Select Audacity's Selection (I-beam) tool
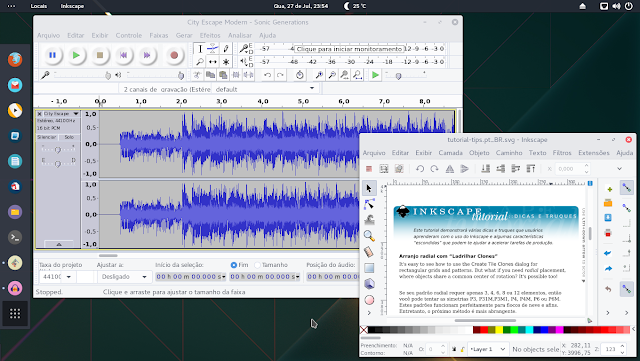 tap(200, 49)
